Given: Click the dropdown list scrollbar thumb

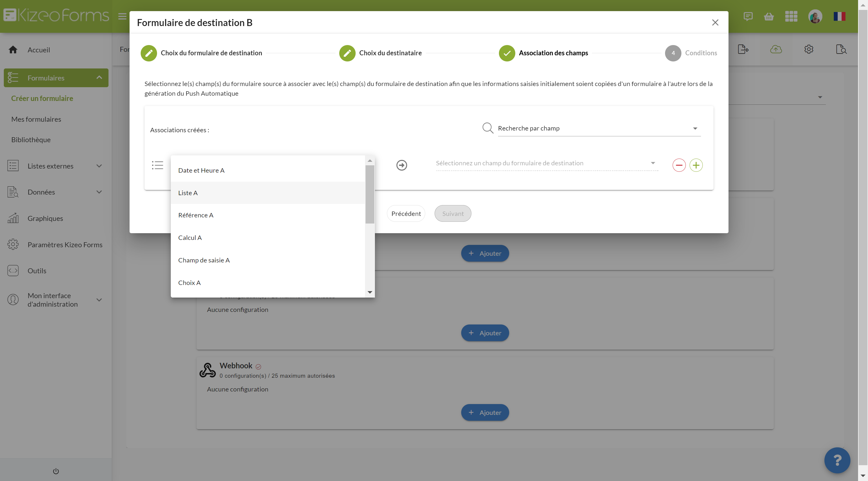Looking at the screenshot, I should tap(370, 194).
